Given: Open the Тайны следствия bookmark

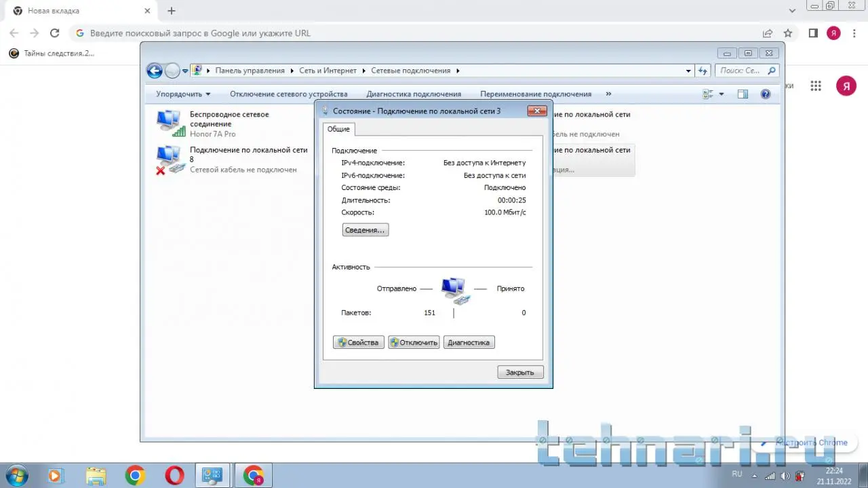Looking at the screenshot, I should tap(52, 53).
